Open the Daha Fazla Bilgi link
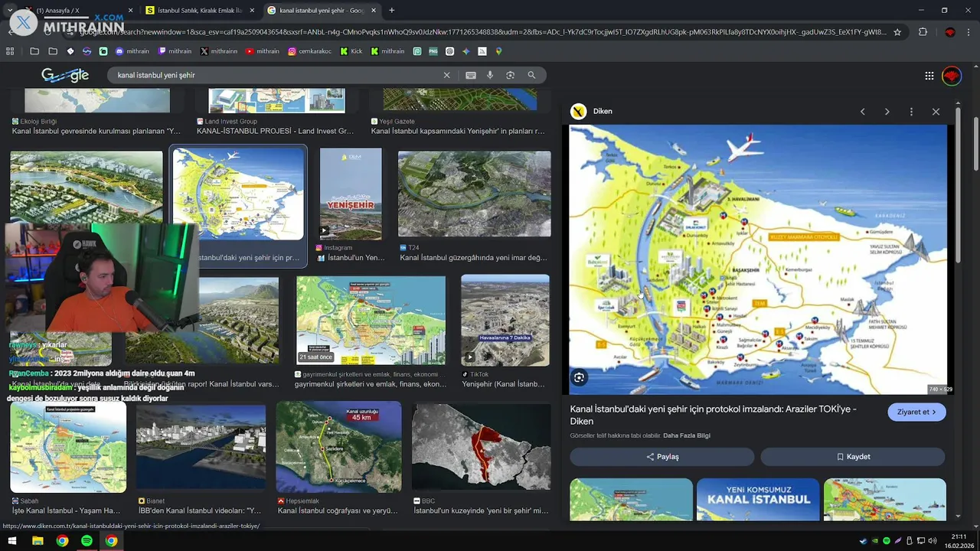The height and width of the screenshot is (551, 980). pyautogui.click(x=687, y=435)
